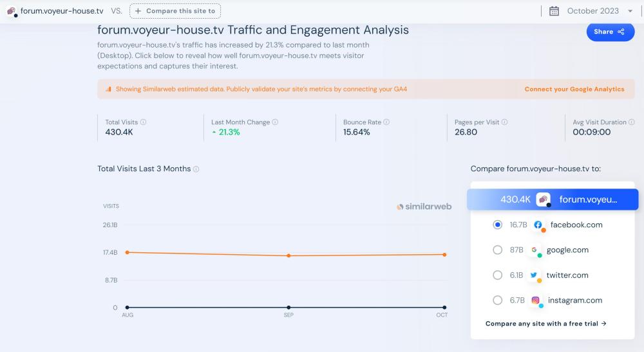This screenshot has width=644, height=352.
Task: Click the forum.voyeur-house.tv site favicon in header
Action: [x=12, y=11]
